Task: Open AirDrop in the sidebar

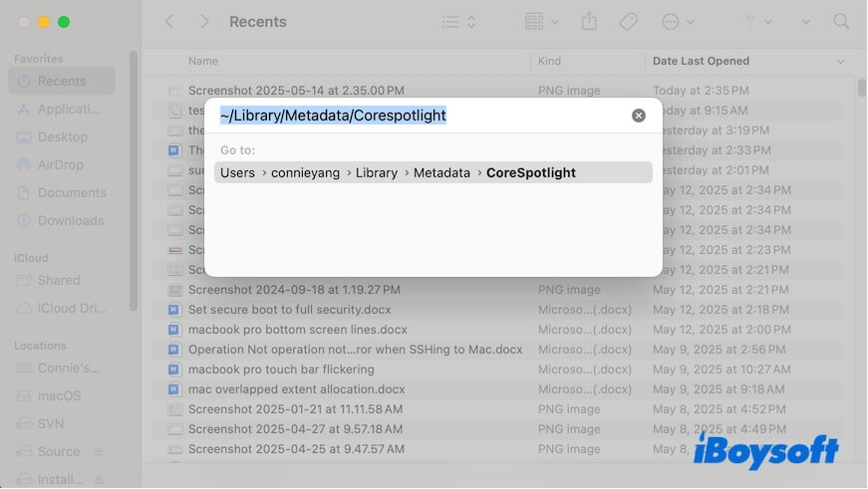Action: click(x=62, y=164)
